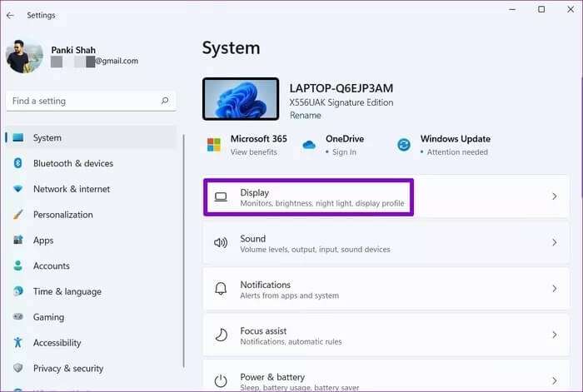The width and height of the screenshot is (583, 392).
Task: Click the Accessibility figure icon
Action: [17, 342]
